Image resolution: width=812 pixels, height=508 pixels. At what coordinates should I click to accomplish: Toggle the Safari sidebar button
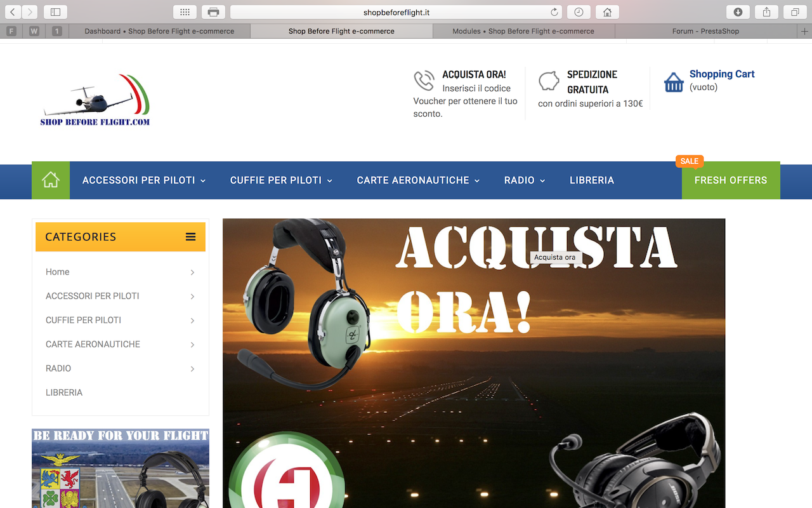point(55,12)
